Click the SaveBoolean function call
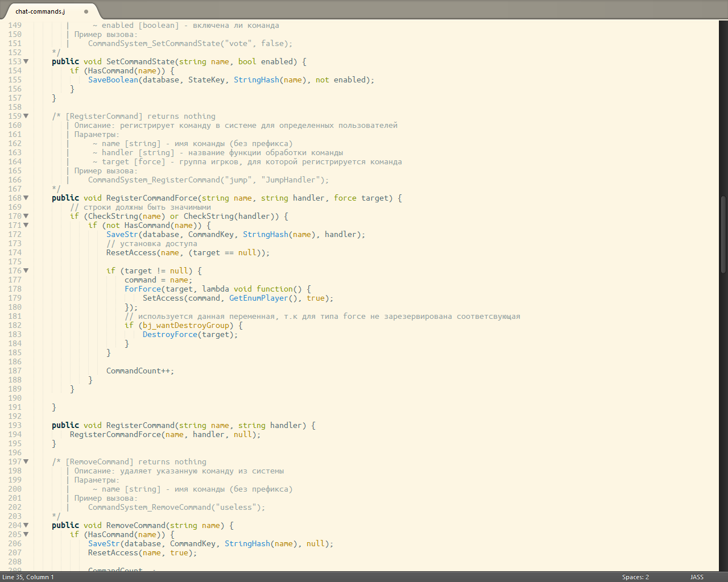This screenshot has width=728, height=582. [113, 80]
